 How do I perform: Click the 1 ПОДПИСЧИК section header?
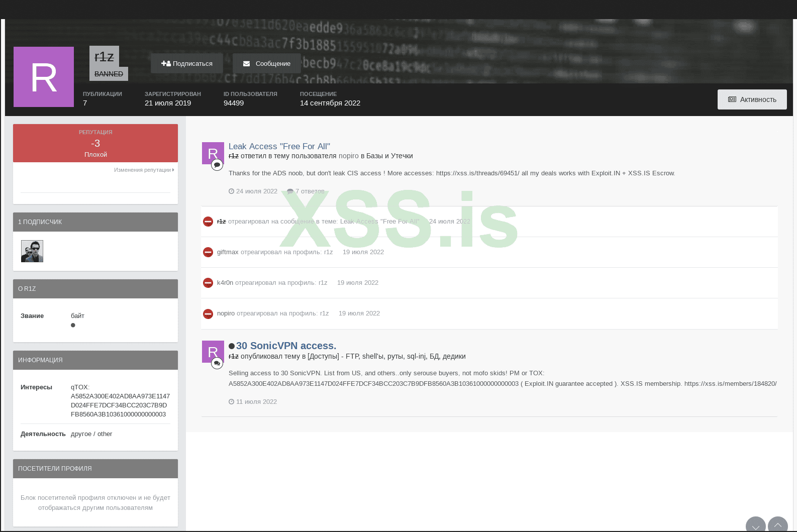[x=95, y=222]
